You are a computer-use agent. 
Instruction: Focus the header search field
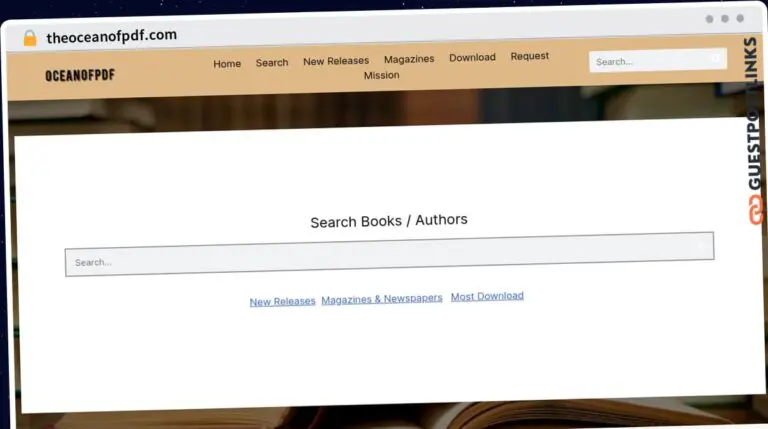click(x=658, y=61)
